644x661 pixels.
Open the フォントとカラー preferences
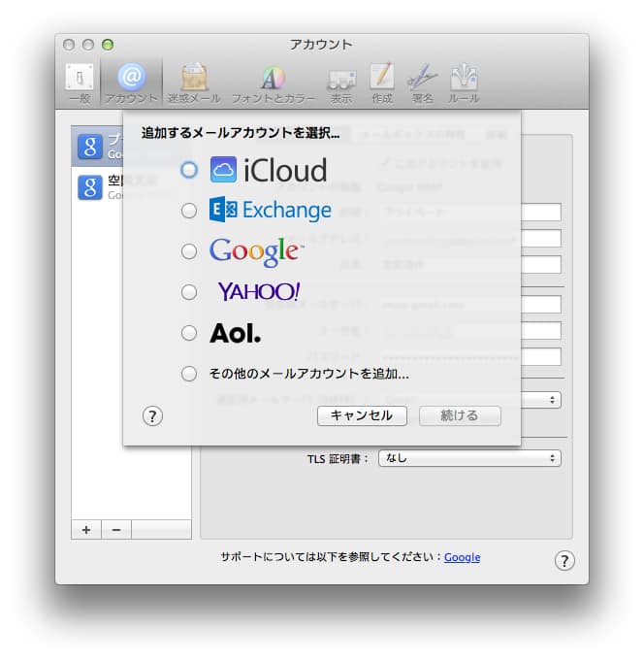273,83
